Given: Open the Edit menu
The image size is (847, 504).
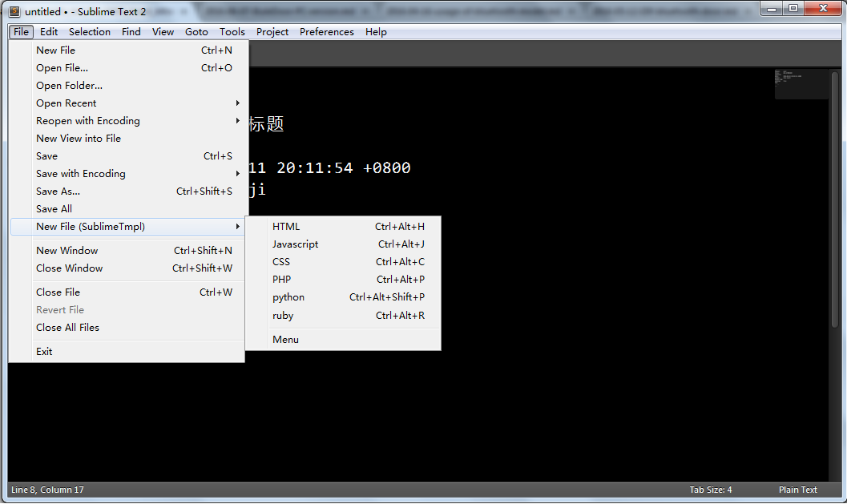Looking at the screenshot, I should [x=49, y=32].
